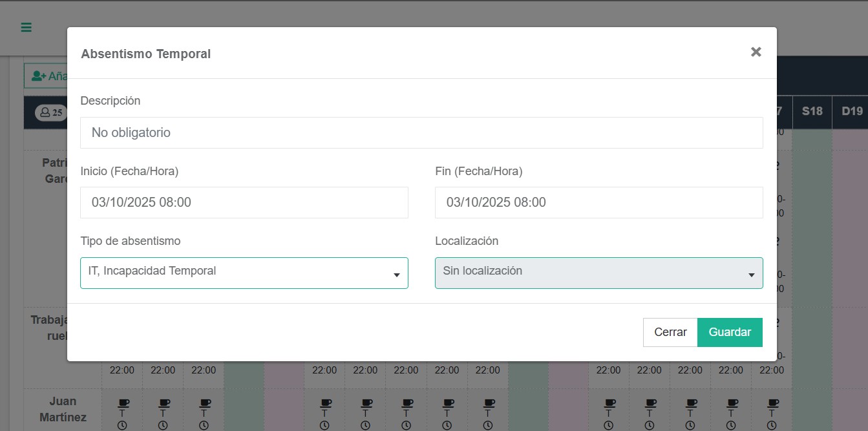Image resolution: width=868 pixels, height=431 pixels.
Task: Open the hamburger menu in top bar
Action: tap(26, 27)
